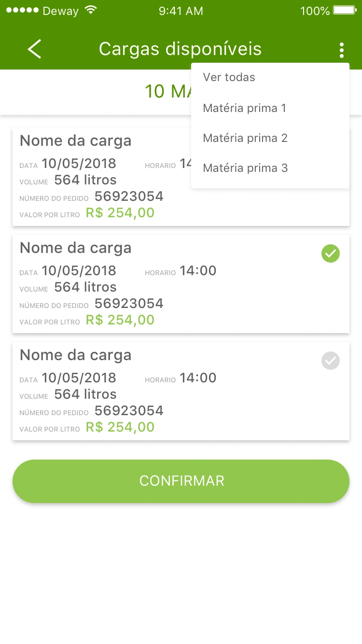Screen dimensions: 362x644
Task: Tap 'R$ 254,00' price on third card
Action: [x=120, y=427]
